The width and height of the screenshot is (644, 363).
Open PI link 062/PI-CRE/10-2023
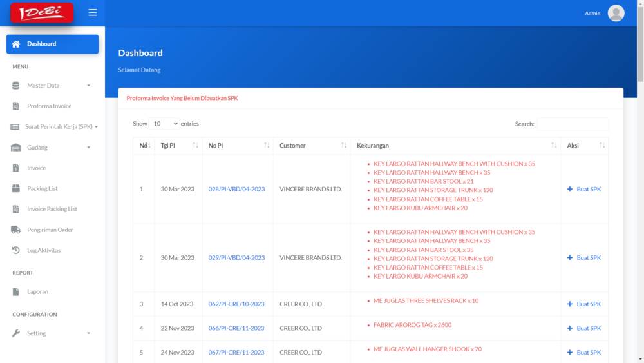pos(236,304)
